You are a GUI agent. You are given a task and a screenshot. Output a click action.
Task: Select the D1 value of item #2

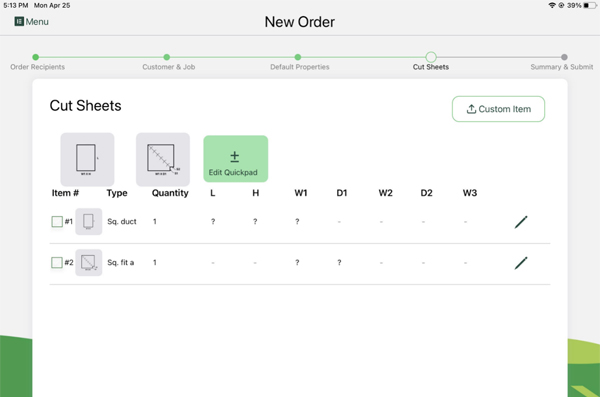[339, 262]
